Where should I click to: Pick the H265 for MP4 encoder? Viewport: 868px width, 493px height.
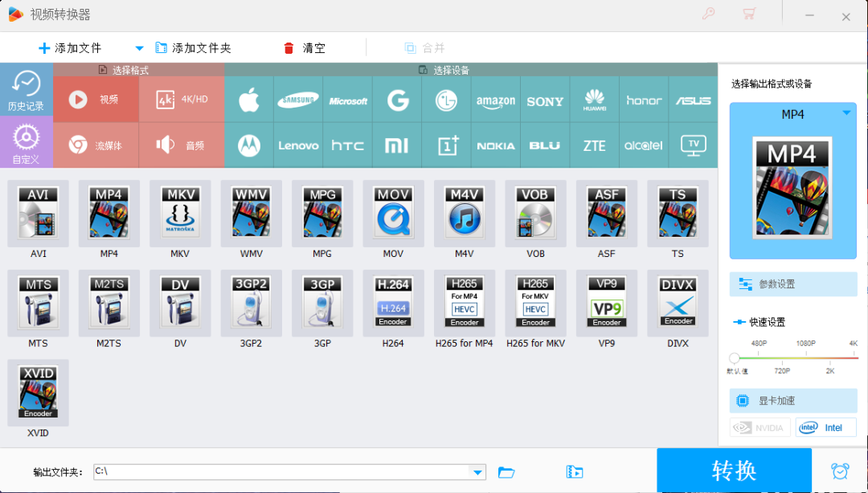(x=464, y=303)
